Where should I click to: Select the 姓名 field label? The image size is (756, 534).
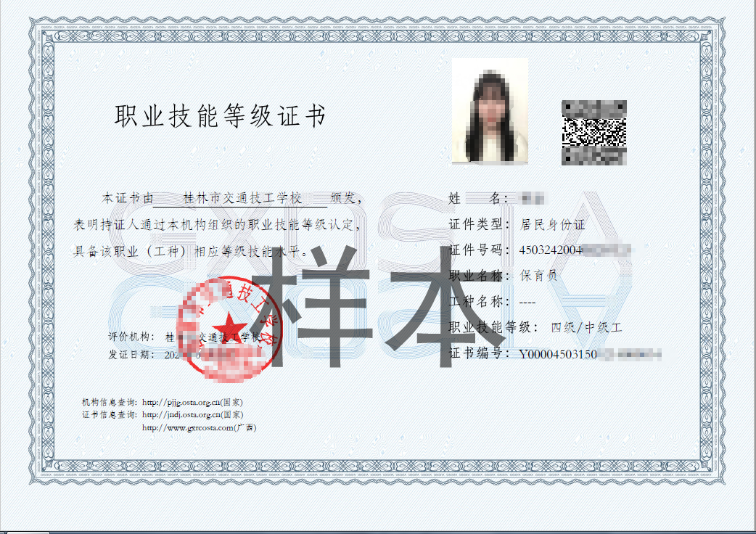point(478,198)
